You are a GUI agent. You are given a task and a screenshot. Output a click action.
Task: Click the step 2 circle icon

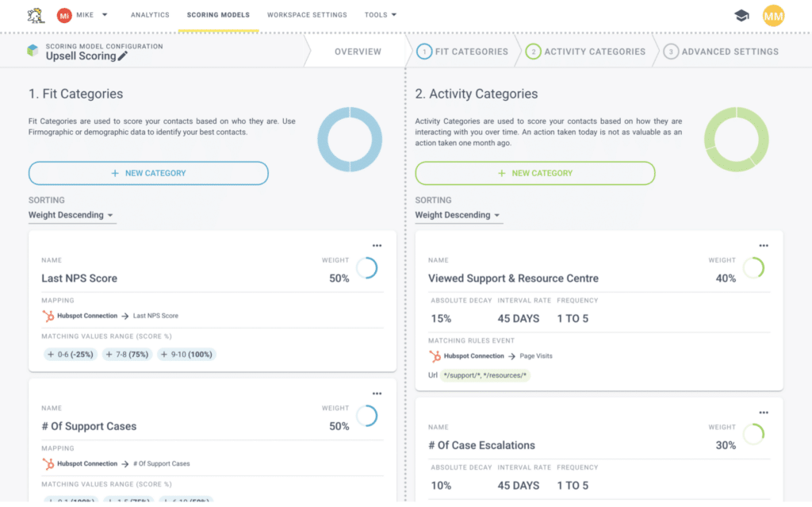tap(534, 52)
